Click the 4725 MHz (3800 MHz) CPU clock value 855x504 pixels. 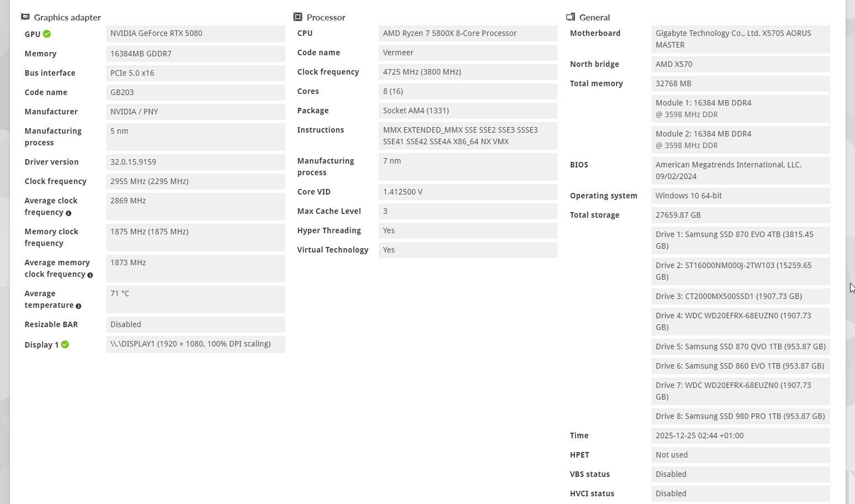[x=468, y=72]
